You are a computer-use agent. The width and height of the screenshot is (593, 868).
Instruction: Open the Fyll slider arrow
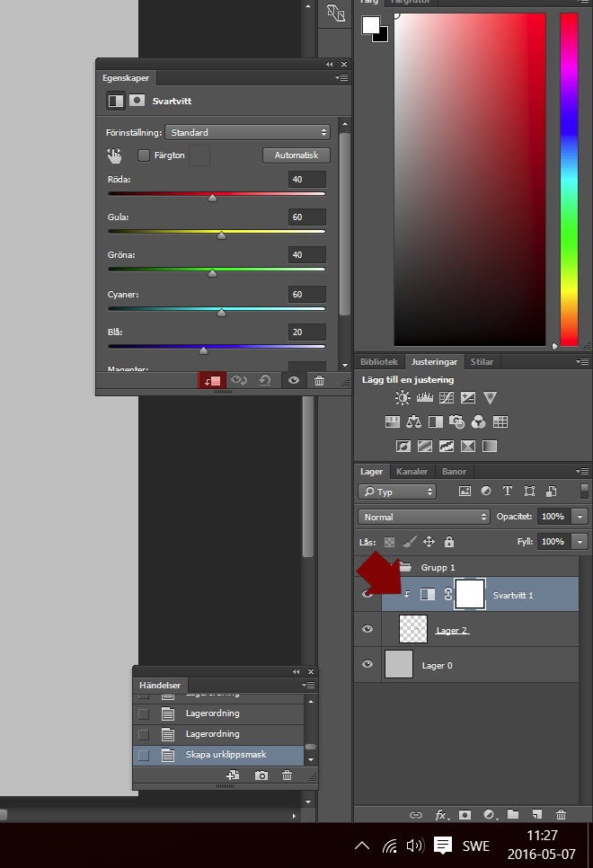[x=580, y=542]
